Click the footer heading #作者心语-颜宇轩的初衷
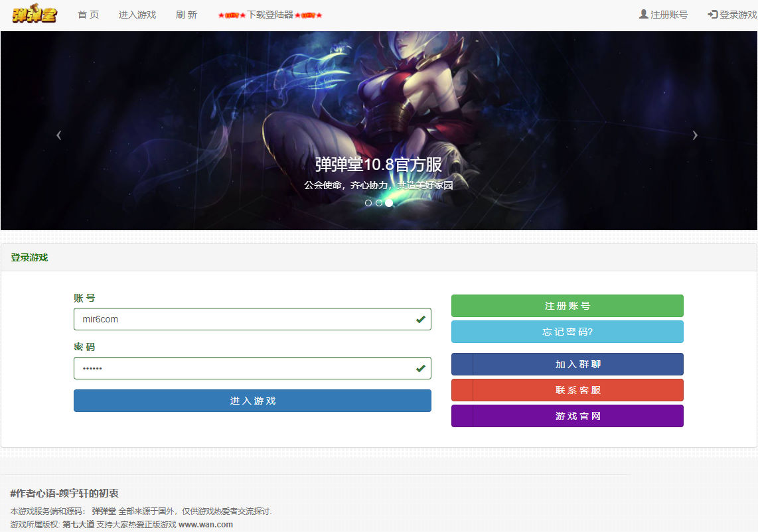758x532 pixels. [x=64, y=494]
